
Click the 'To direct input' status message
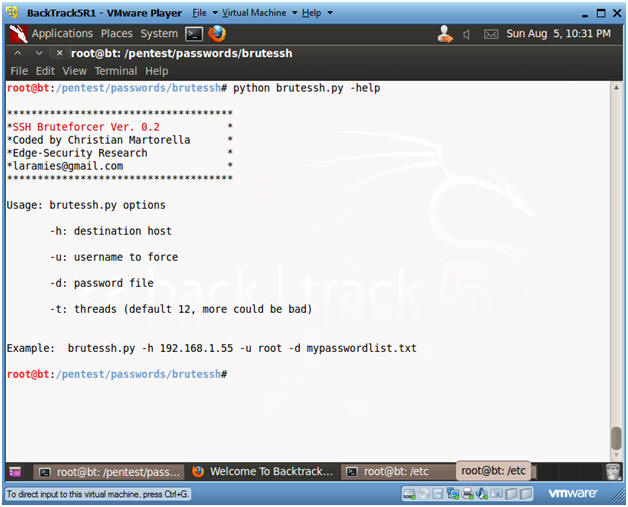click(x=97, y=494)
